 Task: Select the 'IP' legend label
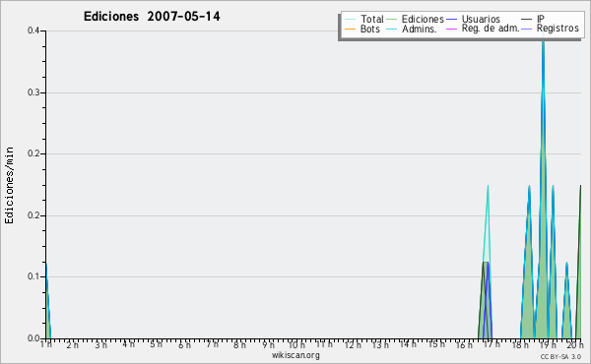[x=541, y=19]
